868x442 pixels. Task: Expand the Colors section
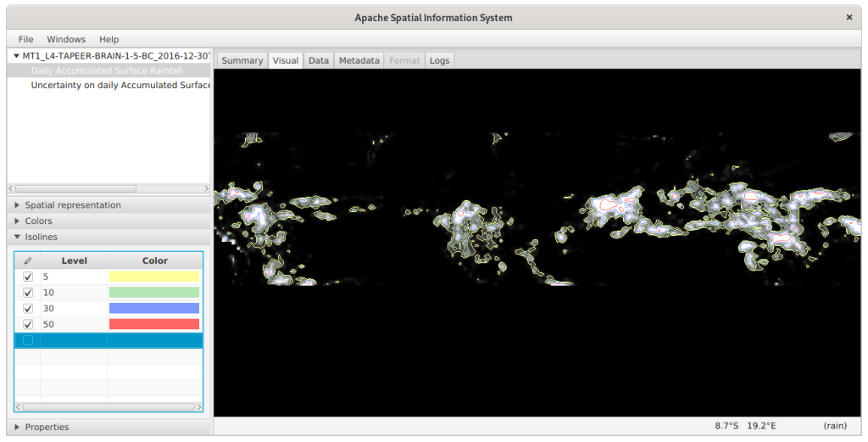17,221
